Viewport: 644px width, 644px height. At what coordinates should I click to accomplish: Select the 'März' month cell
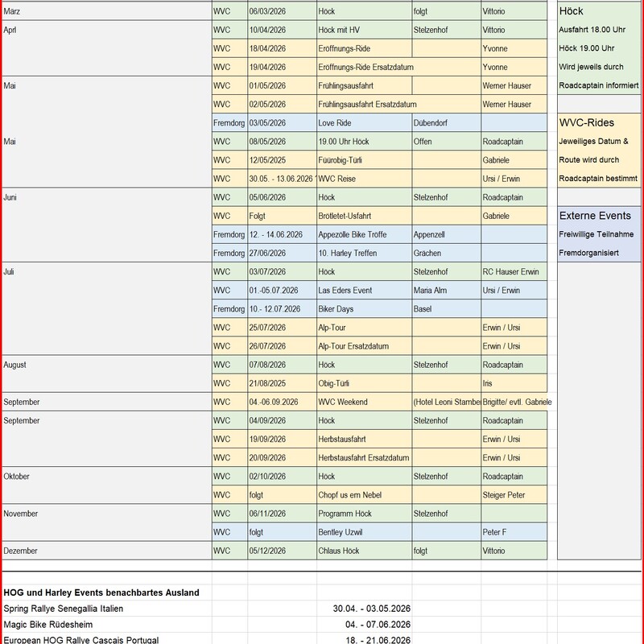click(107, 11)
